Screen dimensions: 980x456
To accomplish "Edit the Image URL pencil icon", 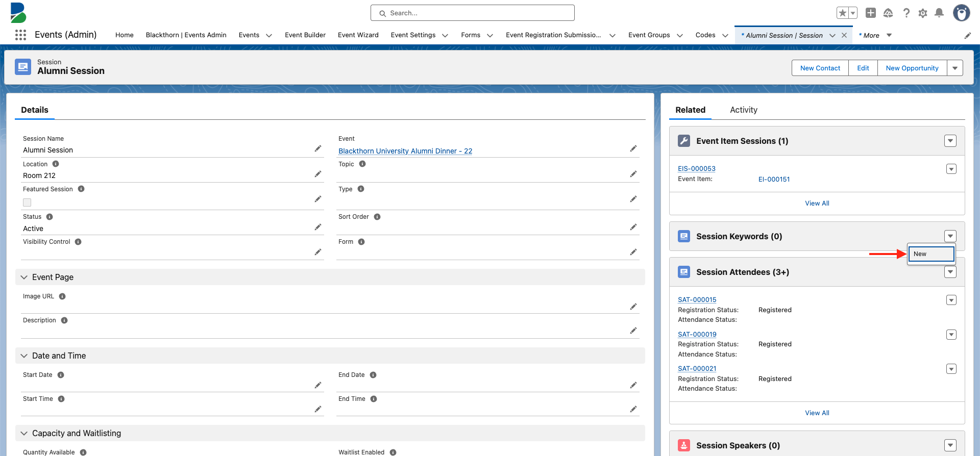I will point(633,307).
